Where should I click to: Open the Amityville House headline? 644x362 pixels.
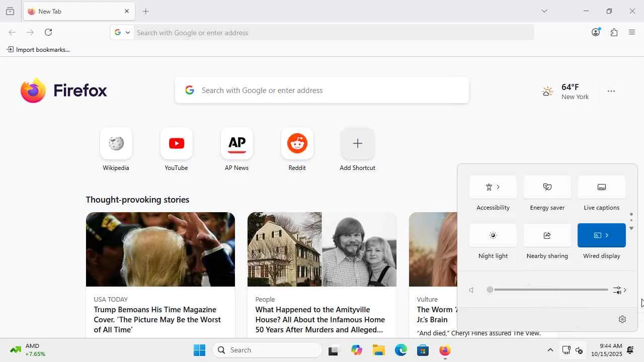click(320, 320)
